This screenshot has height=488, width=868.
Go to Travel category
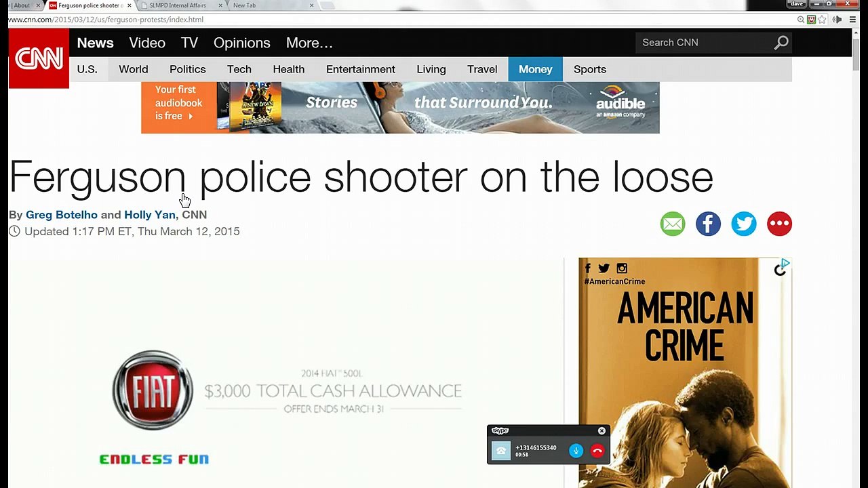pos(482,69)
